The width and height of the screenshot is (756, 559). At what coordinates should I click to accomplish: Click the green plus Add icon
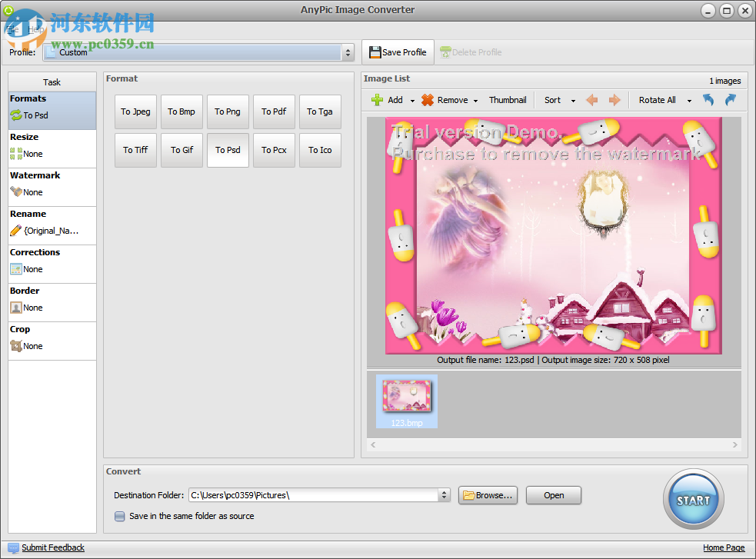pyautogui.click(x=378, y=99)
